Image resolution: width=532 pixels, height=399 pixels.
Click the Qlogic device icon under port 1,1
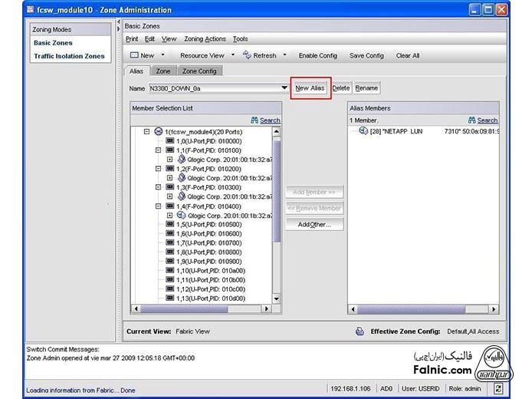181,160
